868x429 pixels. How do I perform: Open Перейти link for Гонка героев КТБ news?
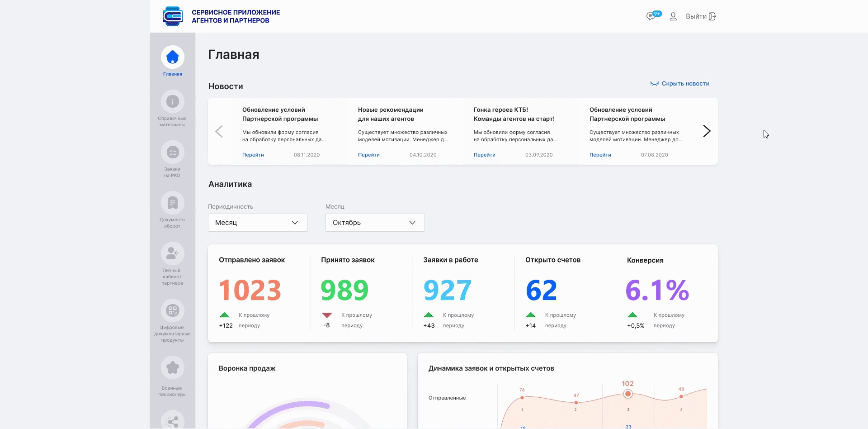(485, 155)
